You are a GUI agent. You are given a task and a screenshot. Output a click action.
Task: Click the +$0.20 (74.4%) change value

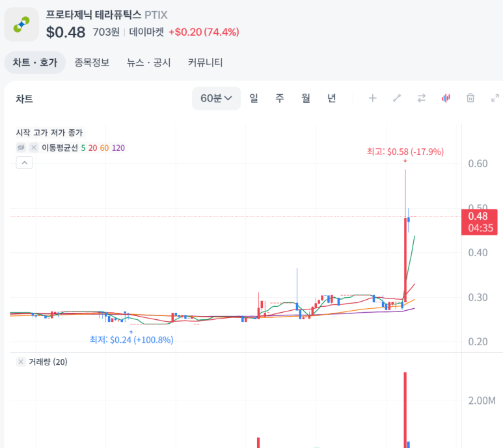click(204, 32)
